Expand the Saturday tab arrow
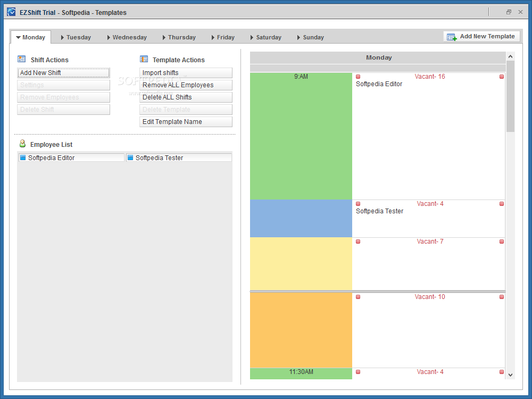Image resolution: width=532 pixels, height=399 pixels. coord(252,37)
